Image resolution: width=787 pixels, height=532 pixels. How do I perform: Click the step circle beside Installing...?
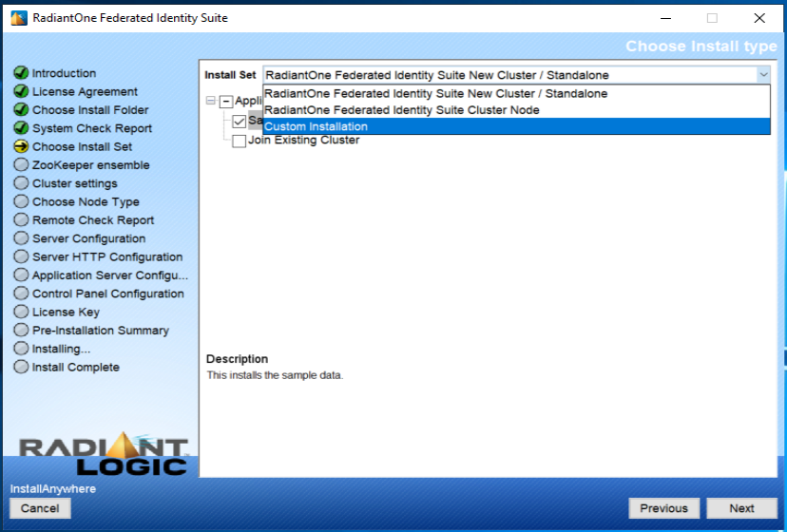click(21, 349)
